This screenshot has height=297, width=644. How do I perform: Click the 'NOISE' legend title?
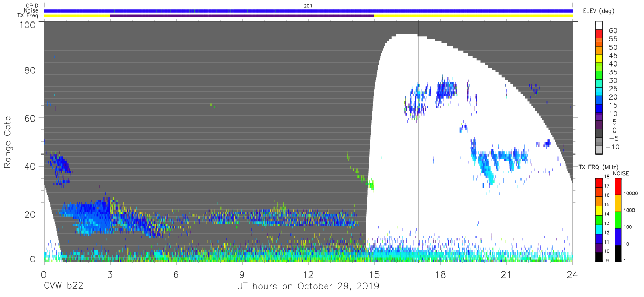(621, 173)
